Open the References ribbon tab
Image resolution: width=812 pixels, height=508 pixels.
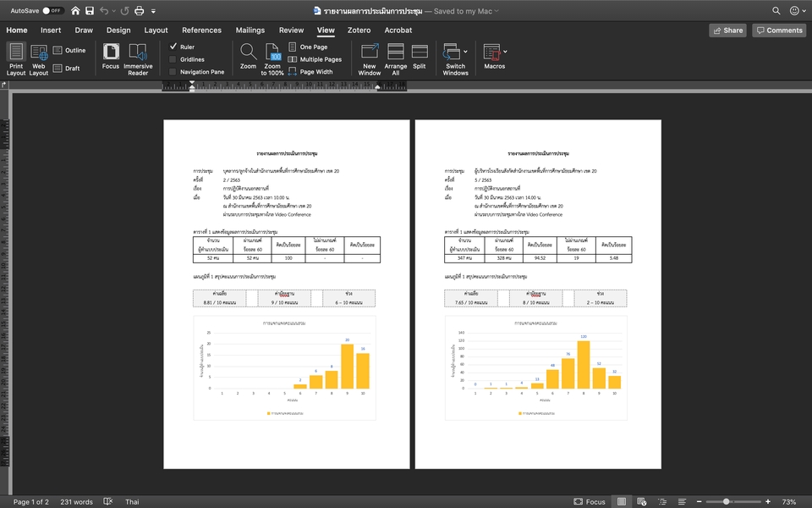pos(201,30)
